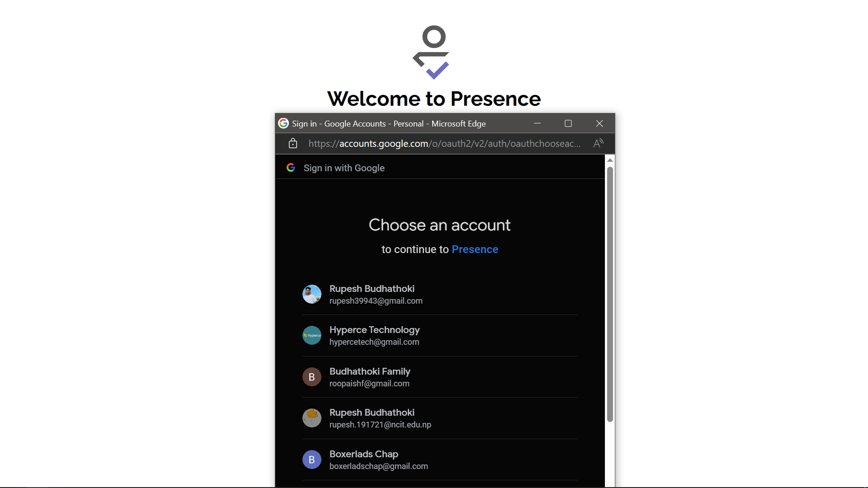
Task: Click the scrollbar up arrow
Action: click(610, 160)
